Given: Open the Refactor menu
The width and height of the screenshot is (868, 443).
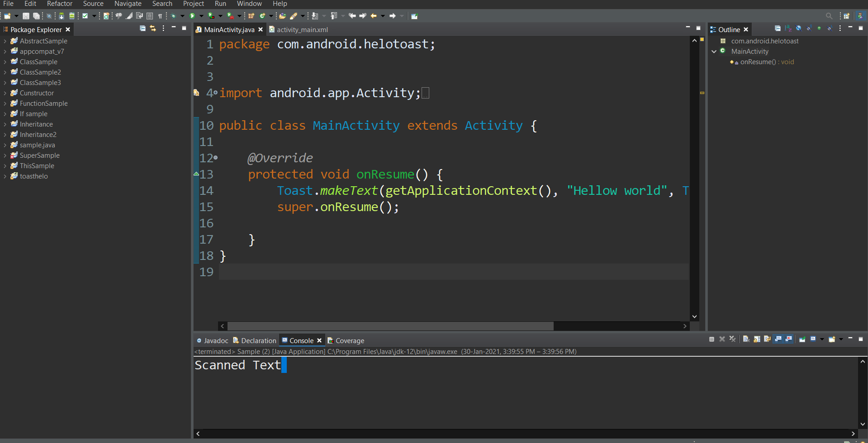Looking at the screenshot, I should (x=60, y=4).
